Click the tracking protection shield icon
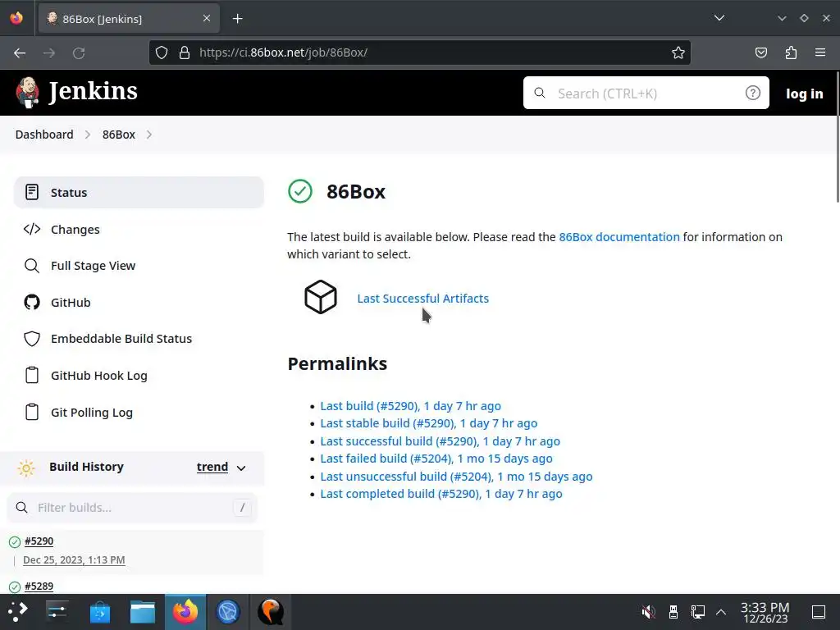 click(162, 52)
